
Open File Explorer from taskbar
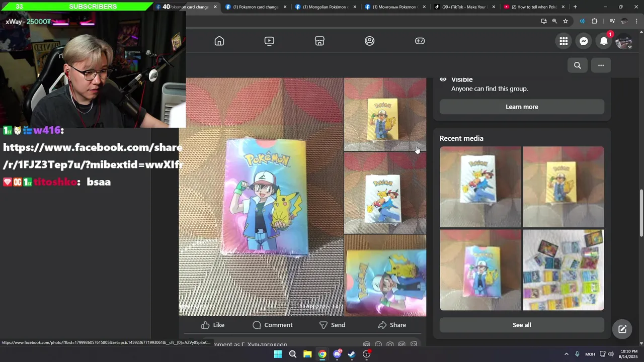[307, 354]
